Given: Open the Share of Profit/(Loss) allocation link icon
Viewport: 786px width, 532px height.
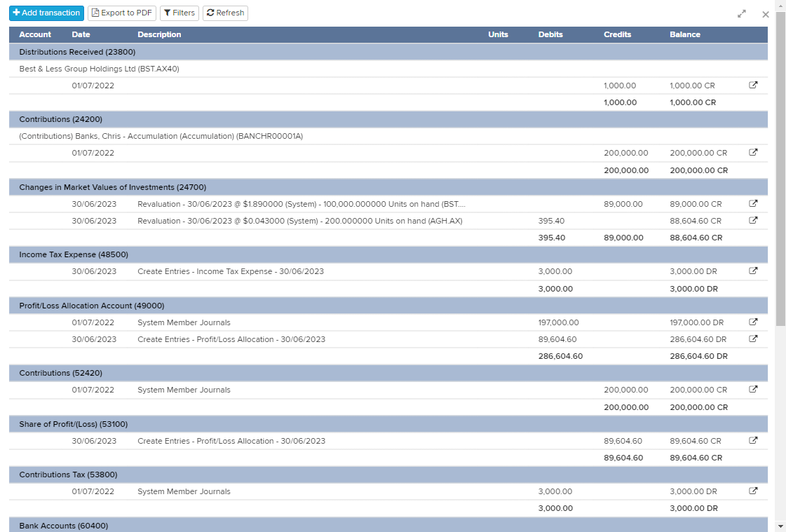Looking at the screenshot, I should pos(753,440).
